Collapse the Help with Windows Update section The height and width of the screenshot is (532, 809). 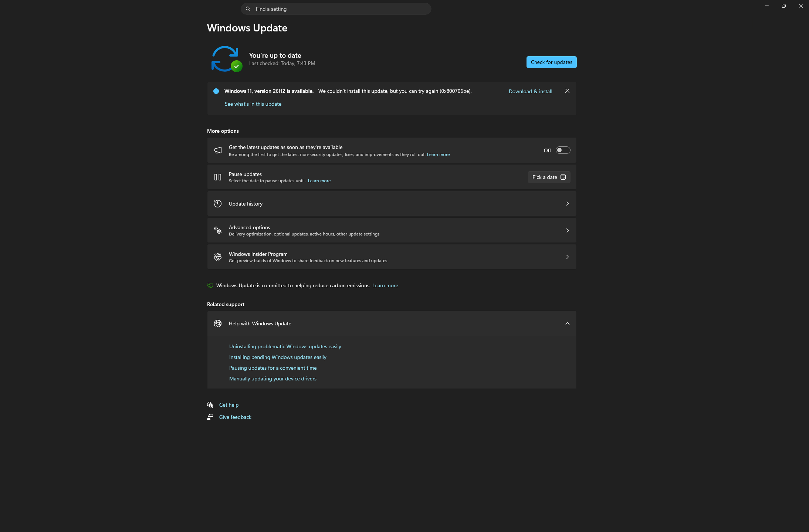(568, 323)
